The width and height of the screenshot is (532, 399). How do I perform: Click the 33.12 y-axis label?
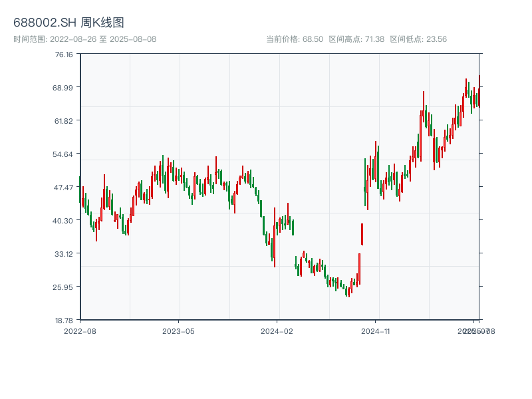[64, 254]
